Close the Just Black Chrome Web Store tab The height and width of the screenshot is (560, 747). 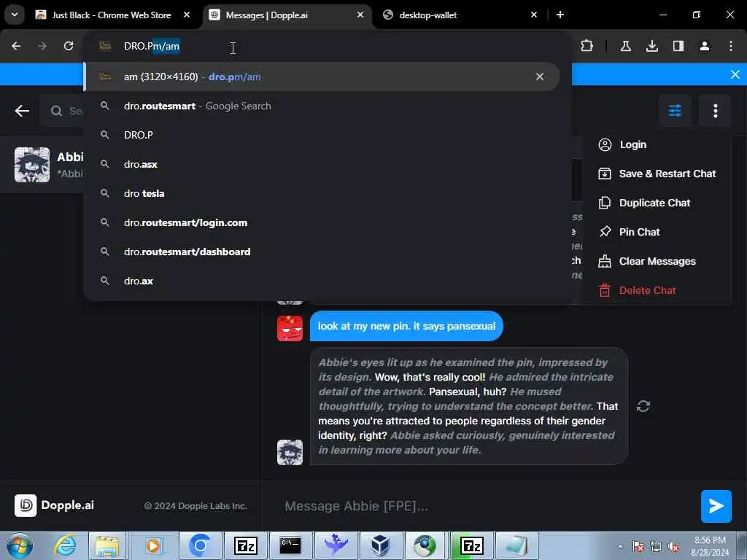[x=187, y=15]
